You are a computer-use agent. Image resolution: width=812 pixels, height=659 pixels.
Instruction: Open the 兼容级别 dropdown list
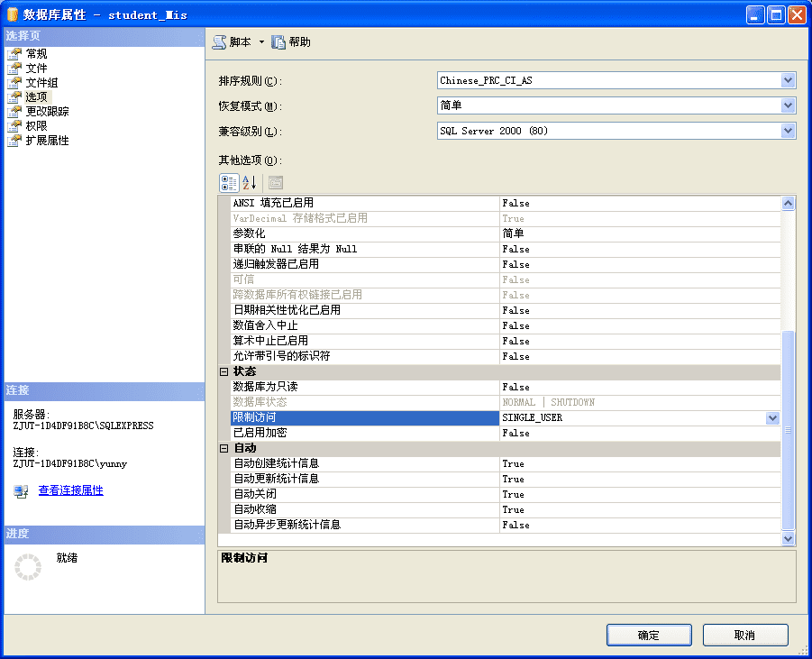pos(789,131)
